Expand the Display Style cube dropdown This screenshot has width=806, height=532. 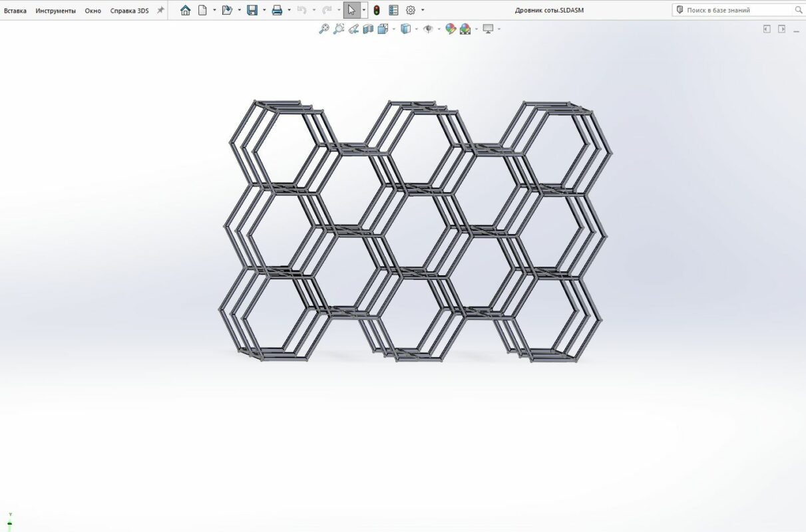(417, 29)
